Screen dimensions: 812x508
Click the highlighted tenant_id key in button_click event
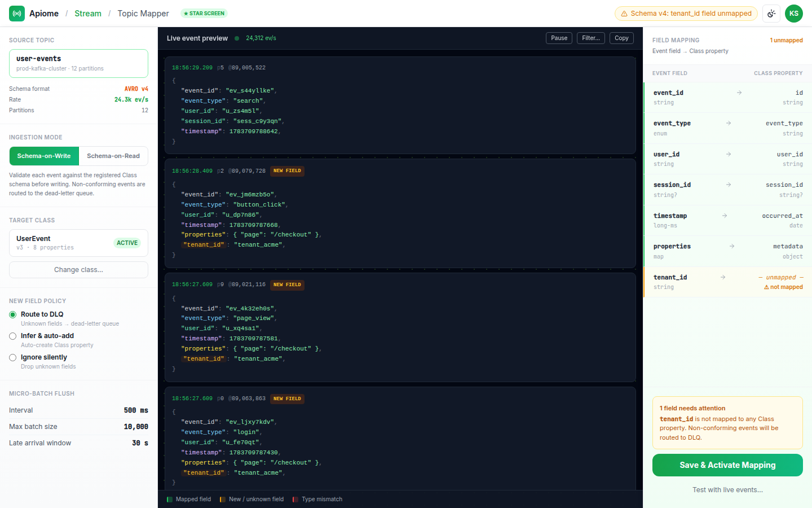[204, 245]
